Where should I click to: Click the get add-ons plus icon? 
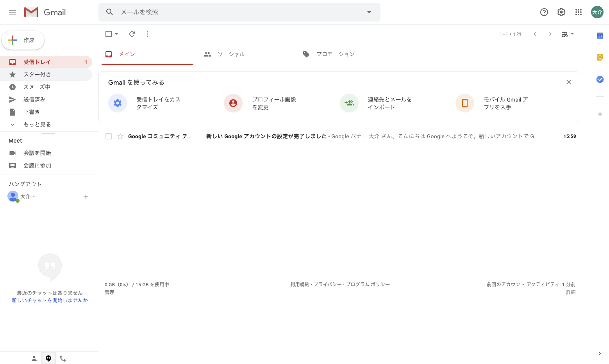600,114
